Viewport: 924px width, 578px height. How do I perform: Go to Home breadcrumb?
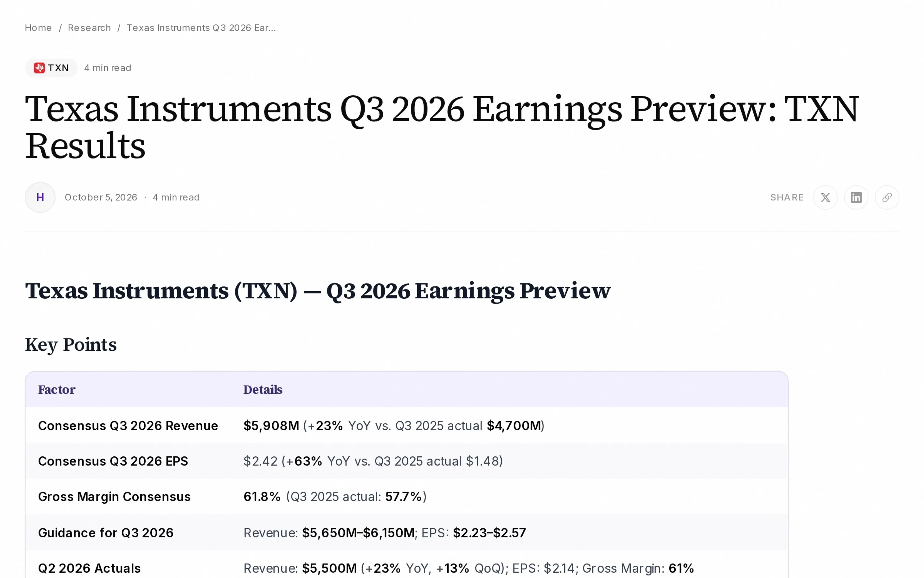(38, 28)
